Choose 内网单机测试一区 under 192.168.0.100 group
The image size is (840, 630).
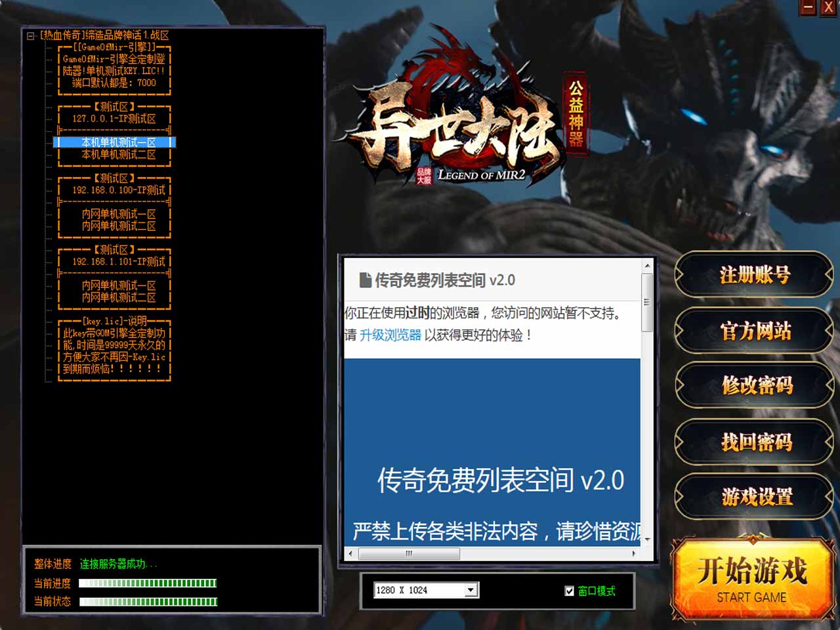pyautogui.click(x=118, y=214)
